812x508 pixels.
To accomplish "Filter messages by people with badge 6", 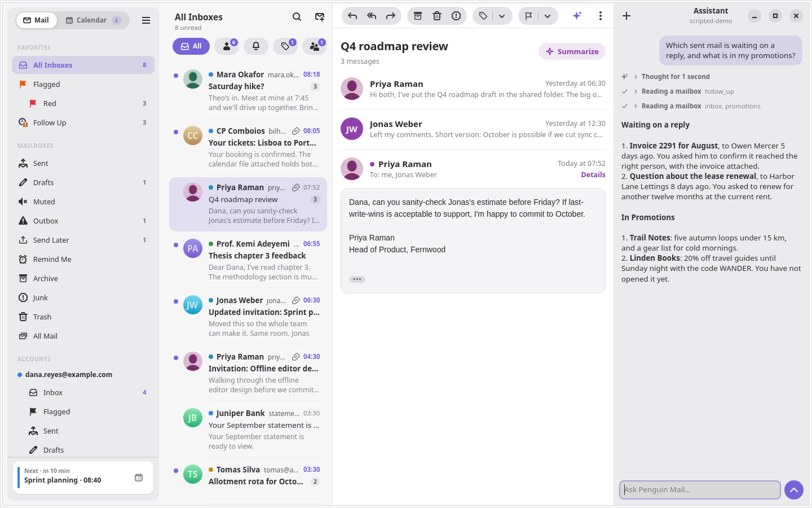I will 227,46.
